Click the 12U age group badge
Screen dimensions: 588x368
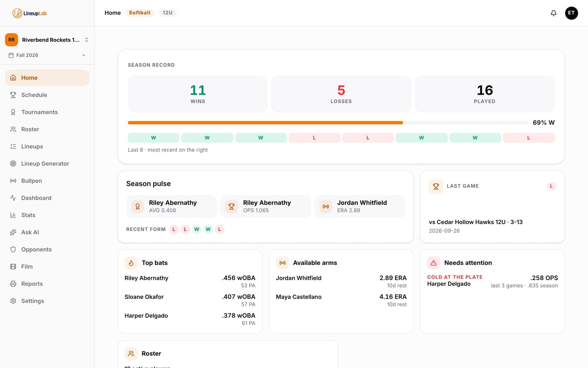click(168, 13)
